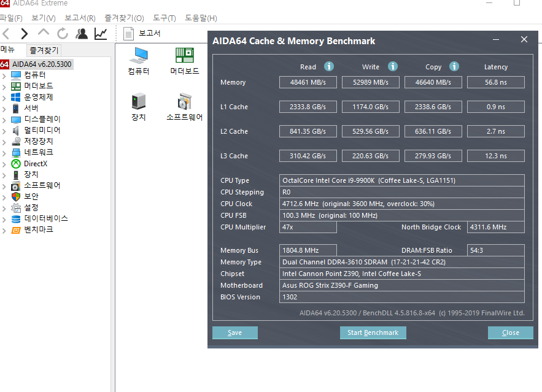Screen dimensions: 542x392
Task: Expand the 네트워크 tree node
Action: coord(4,153)
